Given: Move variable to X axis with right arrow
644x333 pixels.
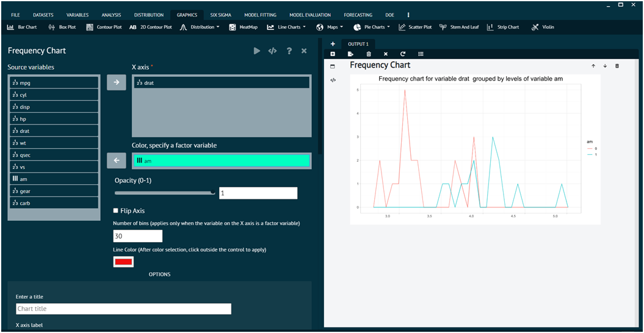Looking at the screenshot, I should 116,82.
